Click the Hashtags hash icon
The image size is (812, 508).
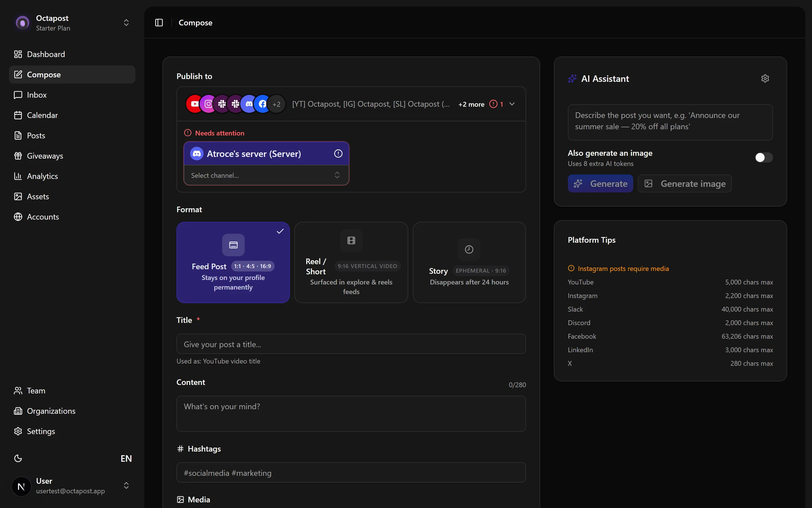pos(180,449)
